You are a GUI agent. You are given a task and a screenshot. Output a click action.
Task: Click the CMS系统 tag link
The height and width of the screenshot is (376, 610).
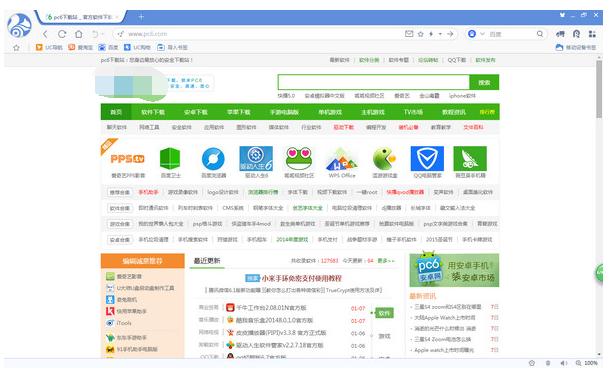coord(233,208)
